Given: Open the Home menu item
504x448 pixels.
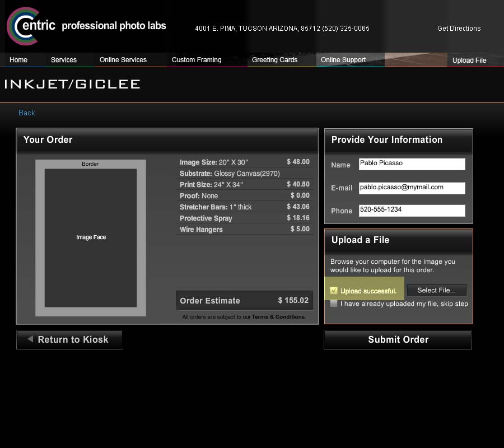Looking at the screenshot, I should point(18,60).
